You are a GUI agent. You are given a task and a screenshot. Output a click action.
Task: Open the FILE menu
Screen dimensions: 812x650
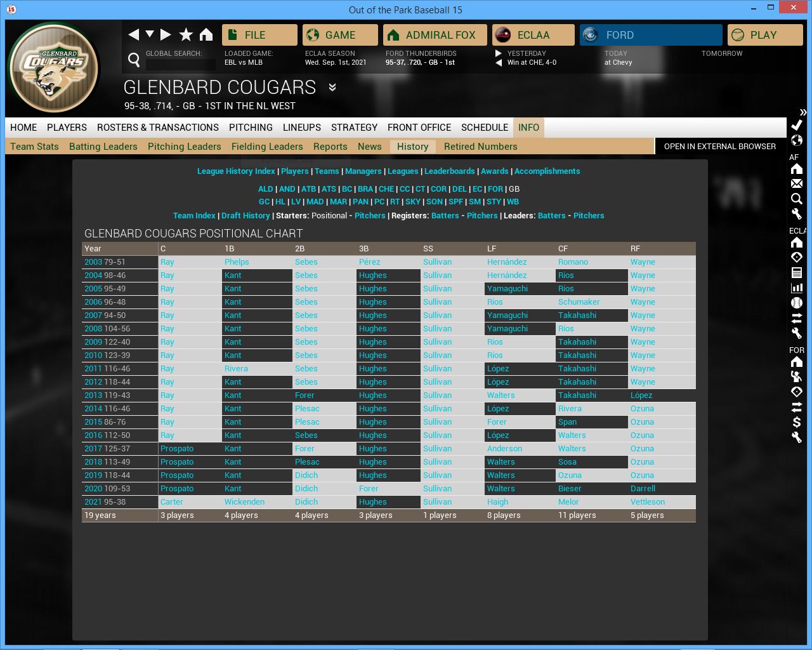pyautogui.click(x=259, y=35)
